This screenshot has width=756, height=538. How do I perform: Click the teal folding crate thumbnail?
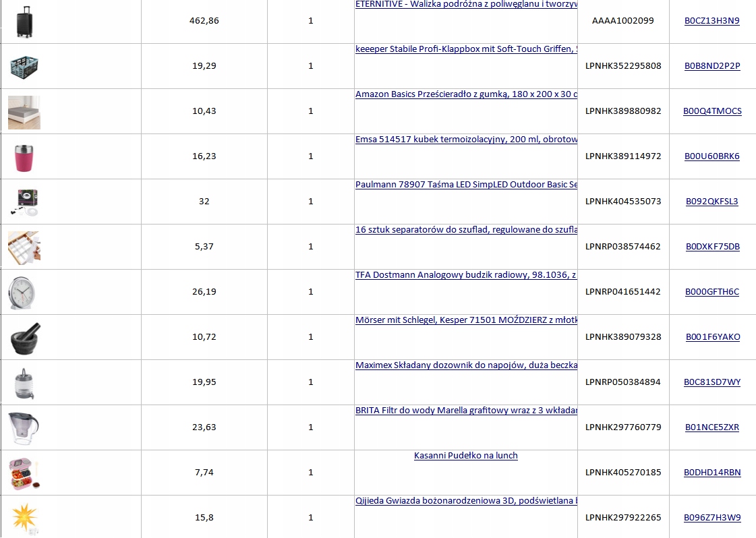pyautogui.click(x=24, y=67)
